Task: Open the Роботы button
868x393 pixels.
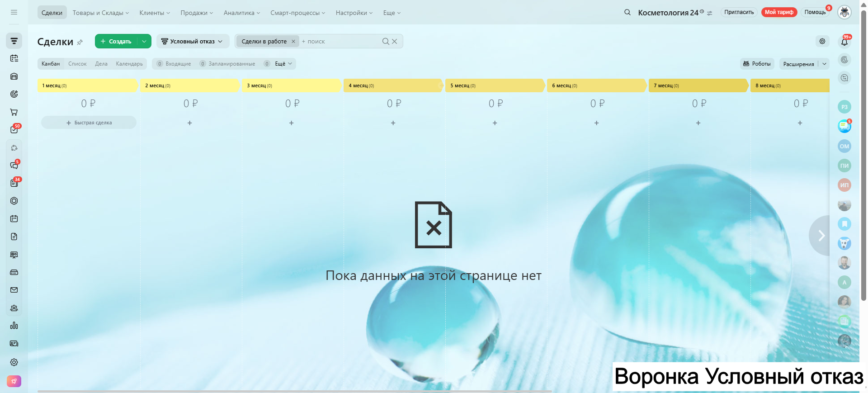Action: tap(757, 64)
